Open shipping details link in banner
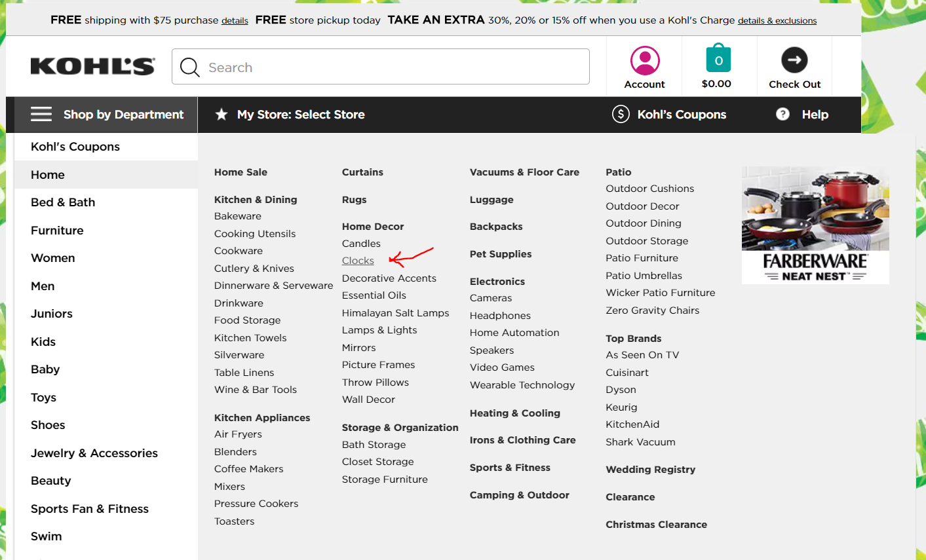This screenshot has height=560, width=926. click(235, 21)
